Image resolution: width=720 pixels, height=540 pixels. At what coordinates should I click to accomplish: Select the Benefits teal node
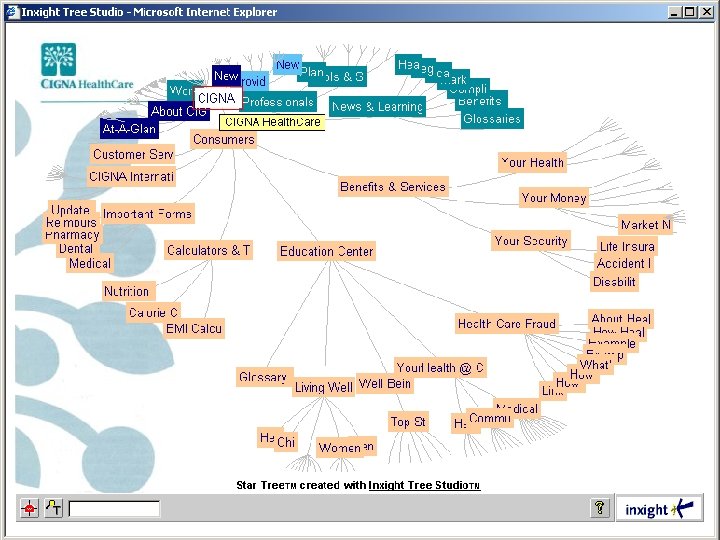tap(480, 101)
